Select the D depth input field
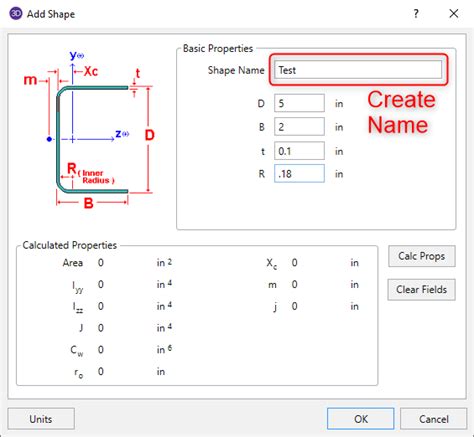The image size is (474, 437). pos(299,103)
